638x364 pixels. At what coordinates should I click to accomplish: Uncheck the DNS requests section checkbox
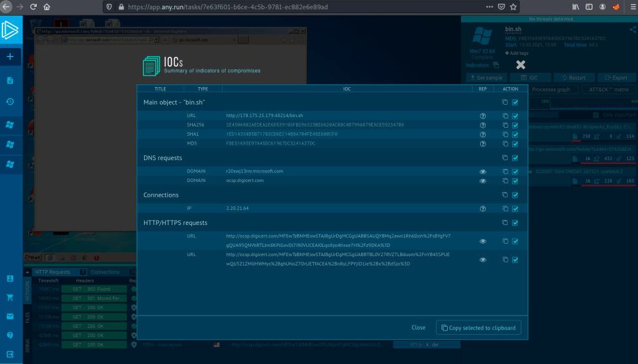point(515,158)
